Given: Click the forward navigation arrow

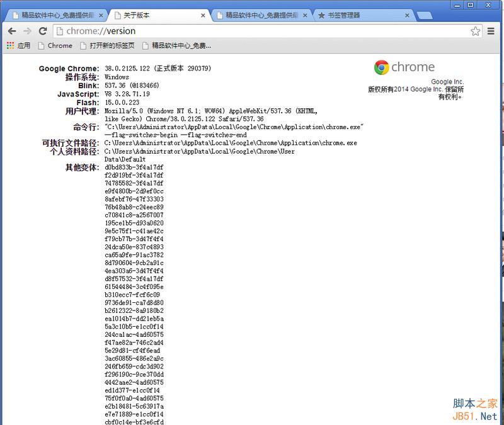Looking at the screenshot, I should point(27,30).
